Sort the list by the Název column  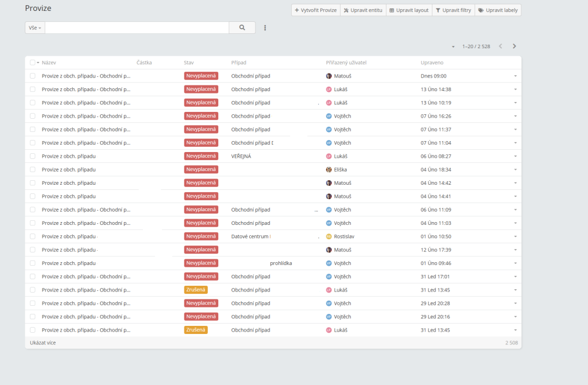[49, 62]
